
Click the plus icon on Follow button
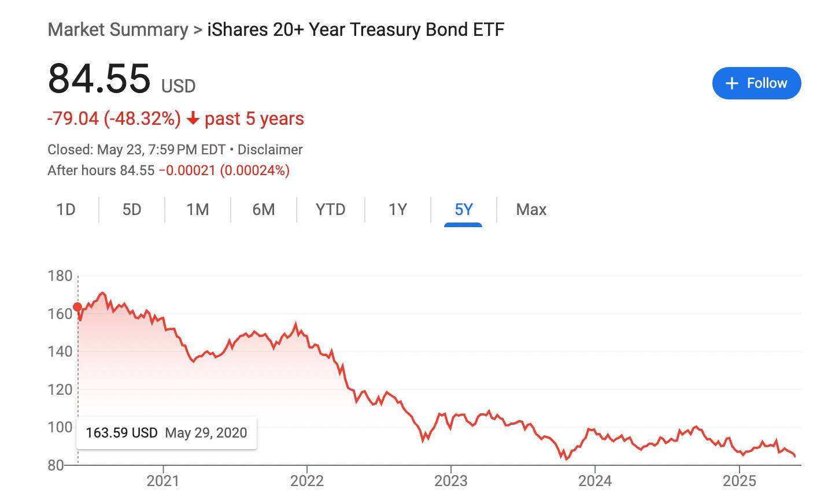731,83
